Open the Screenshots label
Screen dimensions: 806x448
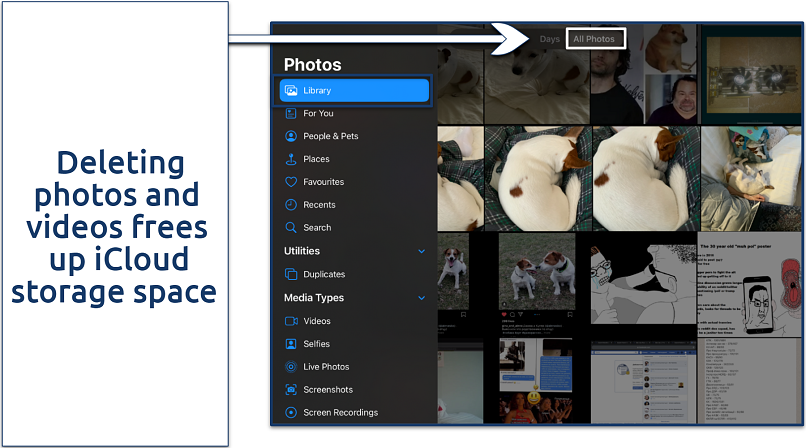point(328,390)
